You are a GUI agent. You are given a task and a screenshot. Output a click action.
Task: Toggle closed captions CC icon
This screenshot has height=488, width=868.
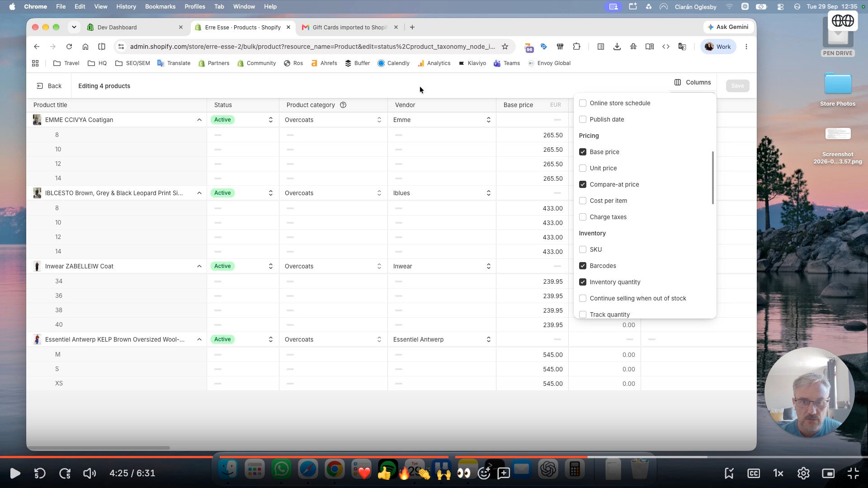(x=754, y=473)
